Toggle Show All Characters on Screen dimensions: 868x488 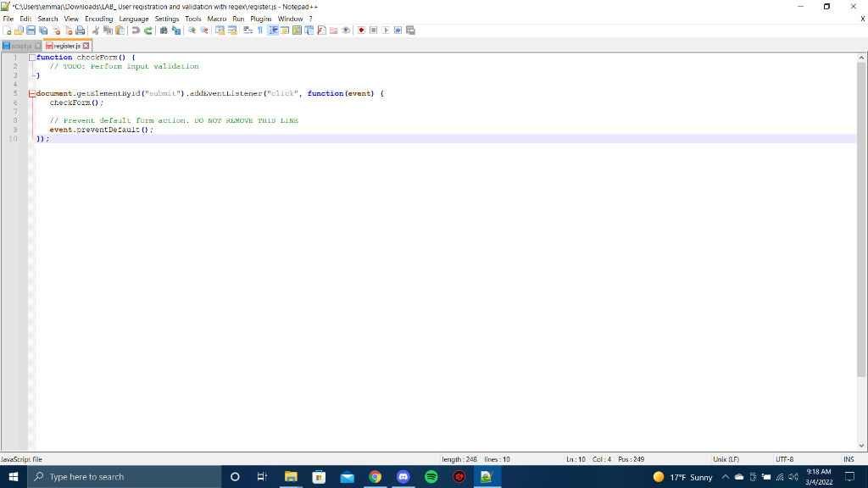[259, 30]
